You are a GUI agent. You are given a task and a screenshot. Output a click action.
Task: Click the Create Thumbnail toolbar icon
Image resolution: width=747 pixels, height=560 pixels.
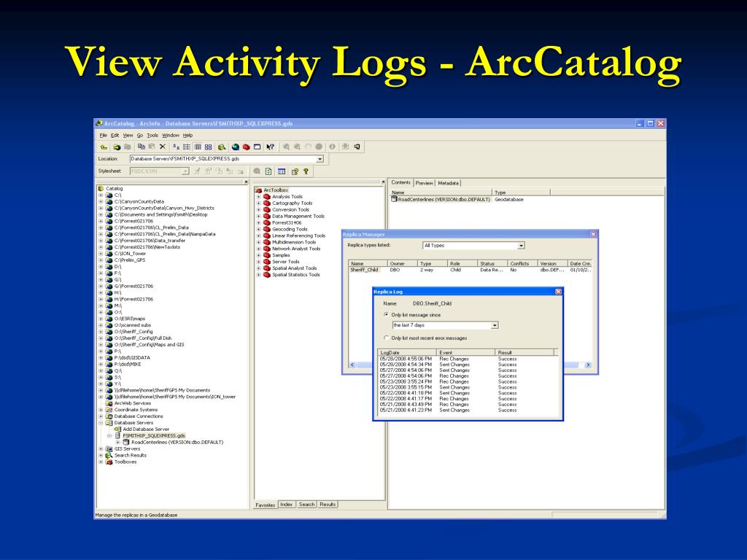345,147
